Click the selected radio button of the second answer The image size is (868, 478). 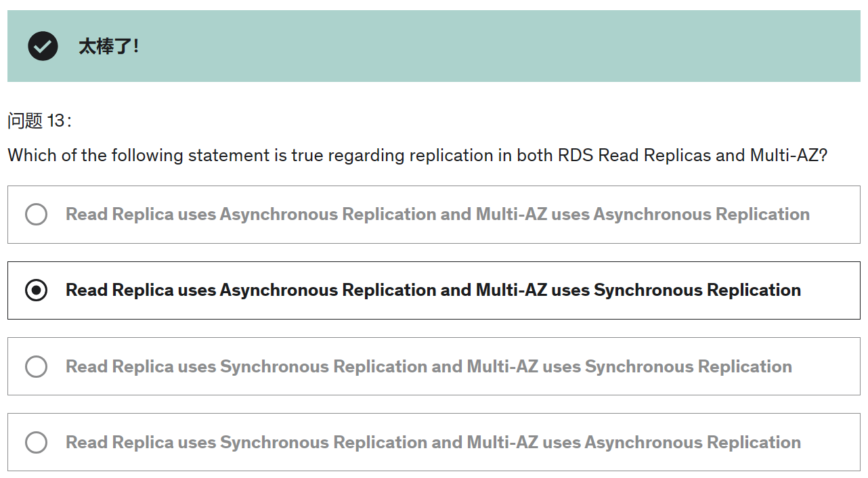36,290
